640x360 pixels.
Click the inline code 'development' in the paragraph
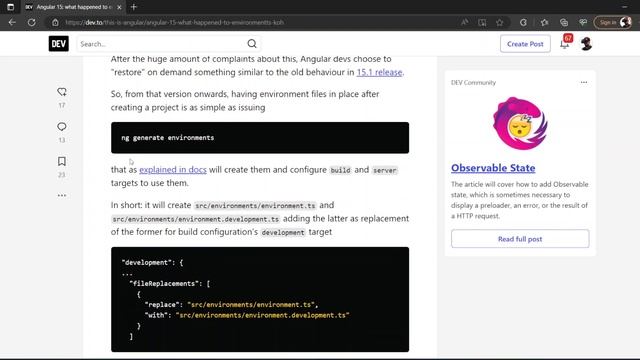283,232
